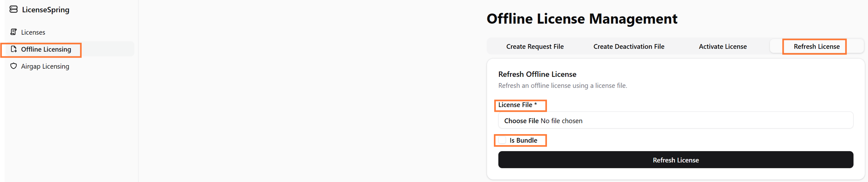Viewport: 868px width, 182px height.
Task: Click the Offline License Management heading
Action: click(x=582, y=19)
